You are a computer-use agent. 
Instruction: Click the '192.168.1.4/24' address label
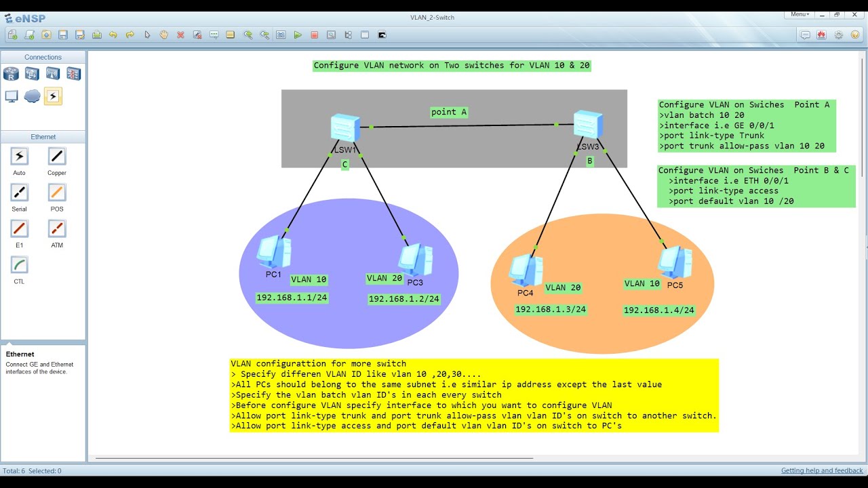point(659,310)
